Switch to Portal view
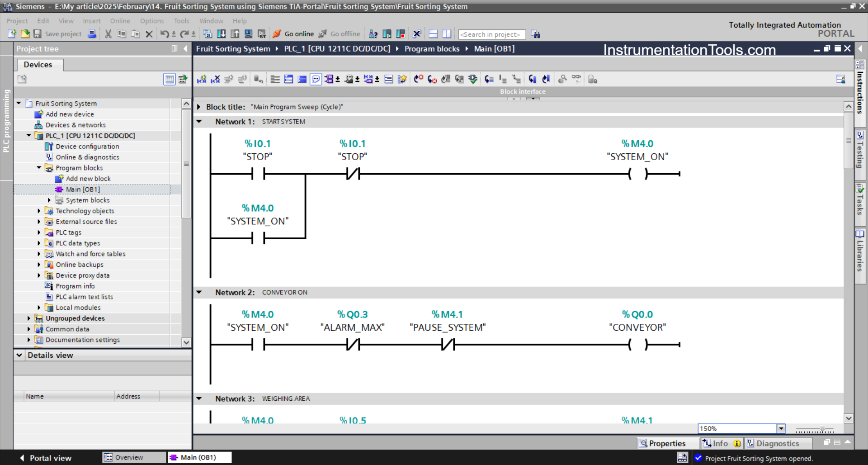This screenshot has height=465, width=868. pyautogui.click(x=46, y=458)
